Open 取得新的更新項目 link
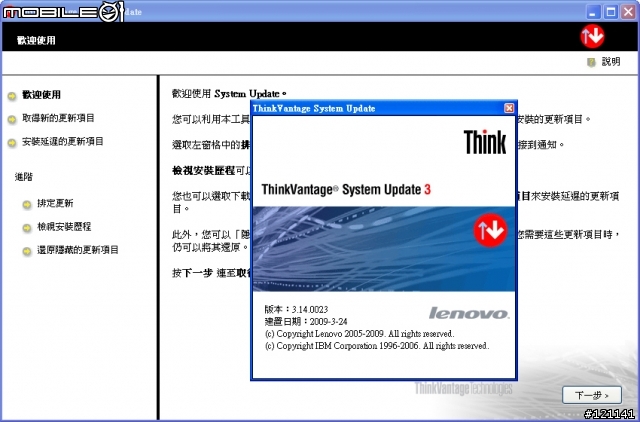640x422 pixels. pos(58,118)
